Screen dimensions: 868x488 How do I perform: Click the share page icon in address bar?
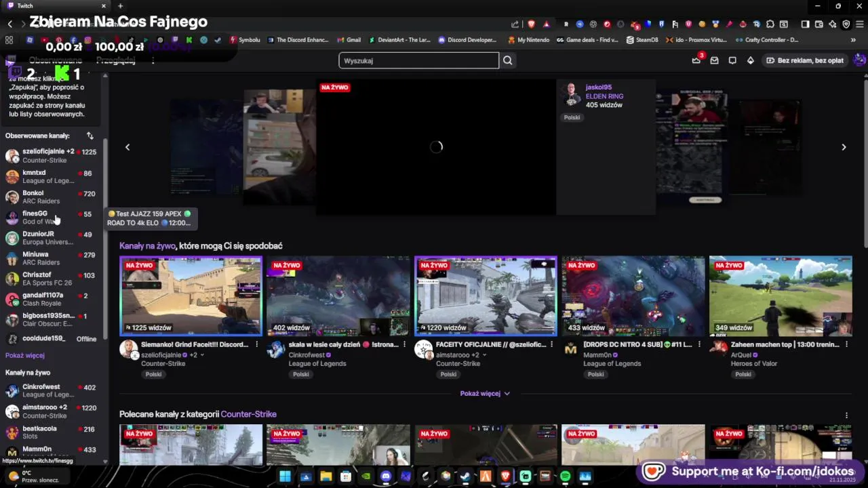[515, 24]
